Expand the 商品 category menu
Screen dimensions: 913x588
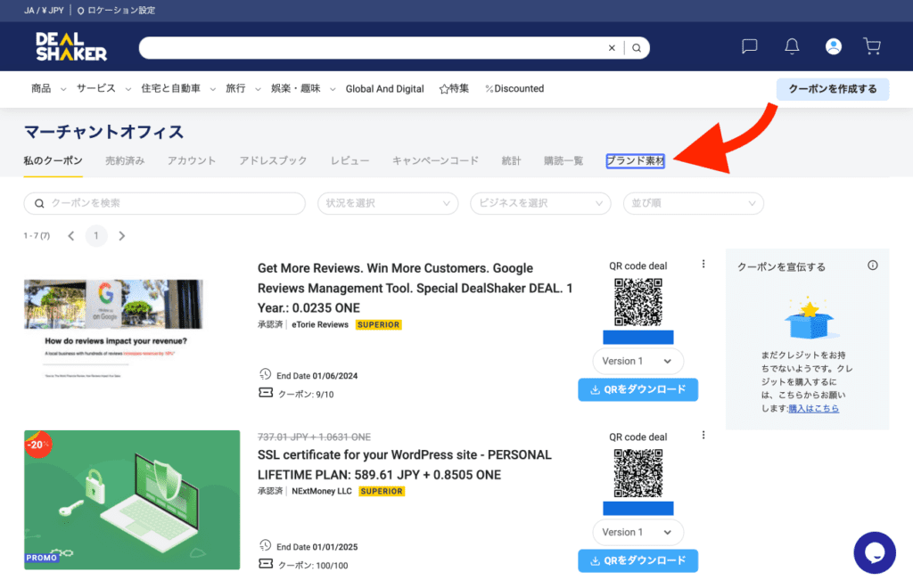[48, 88]
